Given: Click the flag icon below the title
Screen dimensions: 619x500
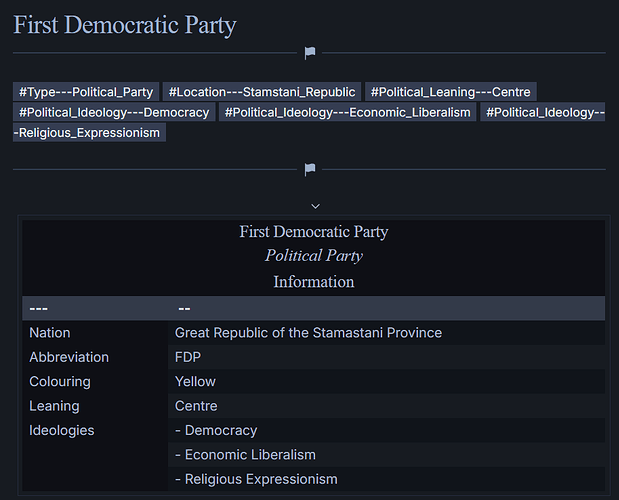Looking at the screenshot, I should pos(310,53).
